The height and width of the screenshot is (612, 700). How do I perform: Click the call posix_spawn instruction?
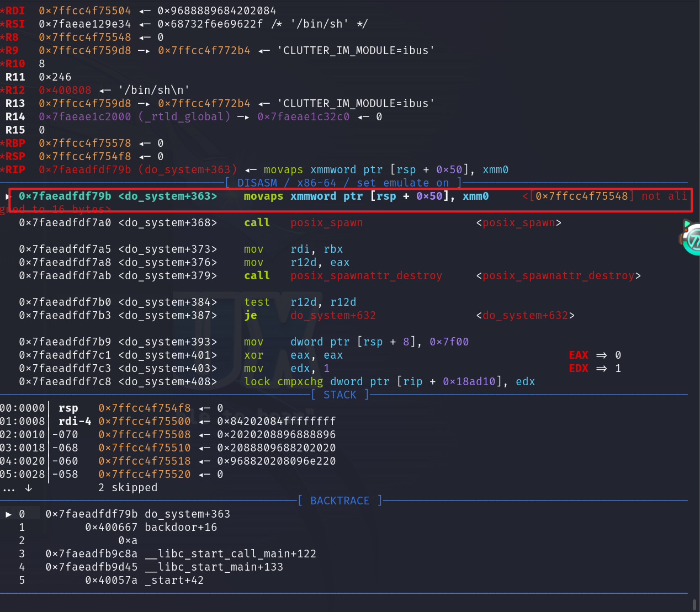[304, 222]
